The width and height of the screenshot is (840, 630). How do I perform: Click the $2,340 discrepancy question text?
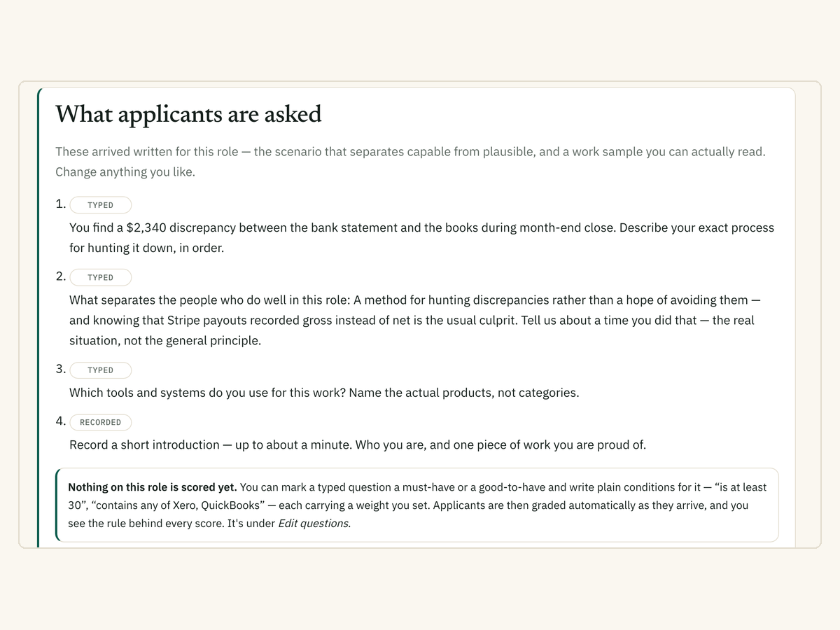tap(422, 238)
